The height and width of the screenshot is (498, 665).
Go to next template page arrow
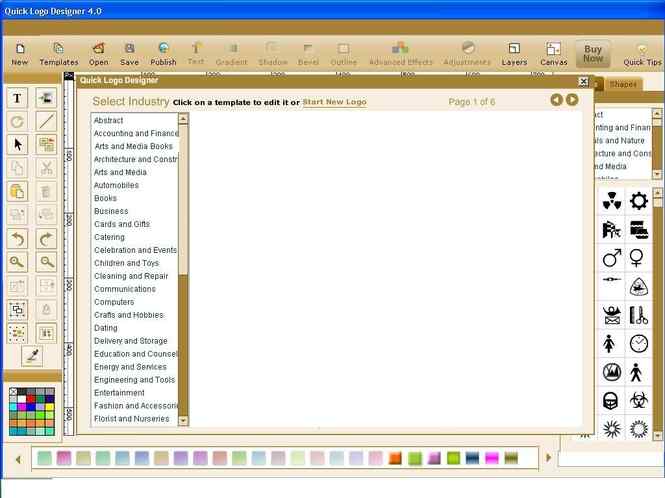572,100
